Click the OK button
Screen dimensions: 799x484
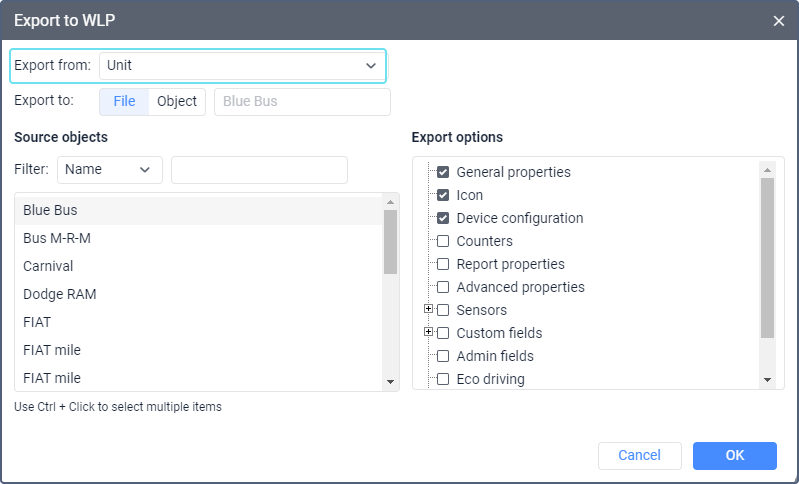pyautogui.click(x=734, y=456)
